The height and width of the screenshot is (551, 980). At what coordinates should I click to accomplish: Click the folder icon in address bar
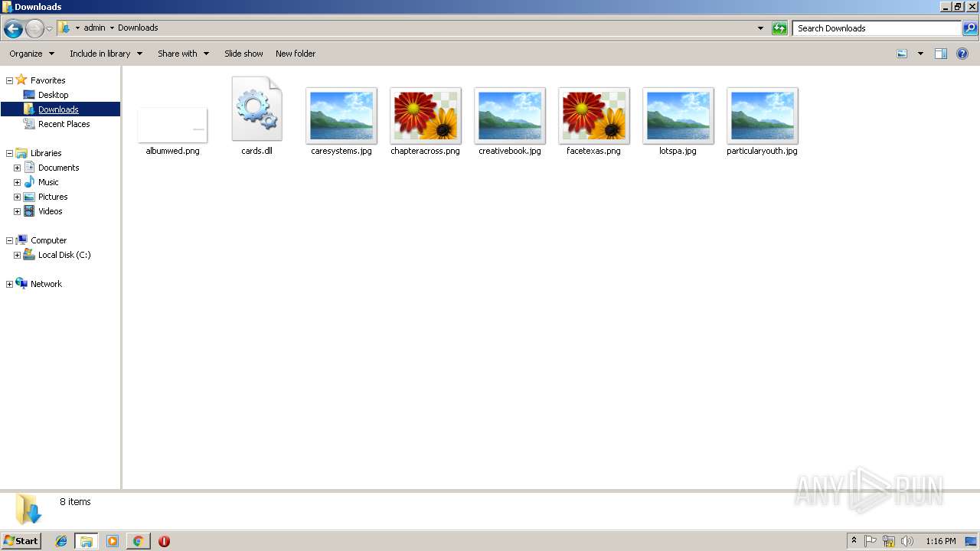tap(64, 28)
